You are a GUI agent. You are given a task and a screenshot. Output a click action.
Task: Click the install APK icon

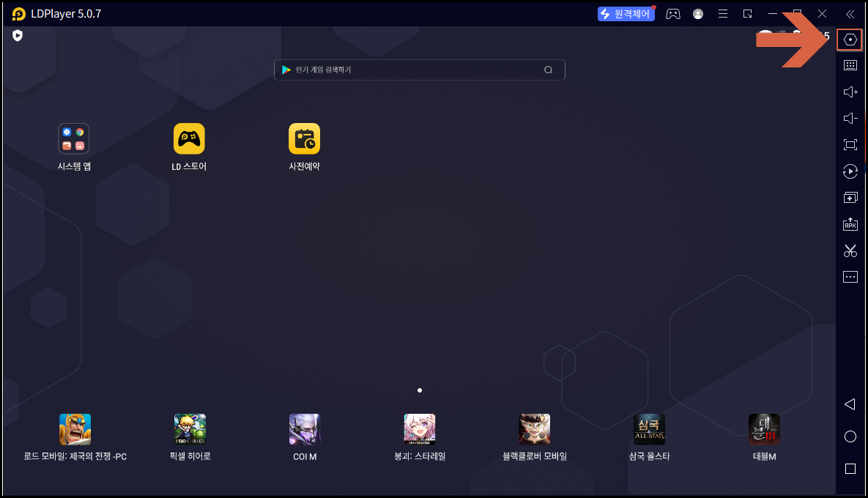click(850, 223)
